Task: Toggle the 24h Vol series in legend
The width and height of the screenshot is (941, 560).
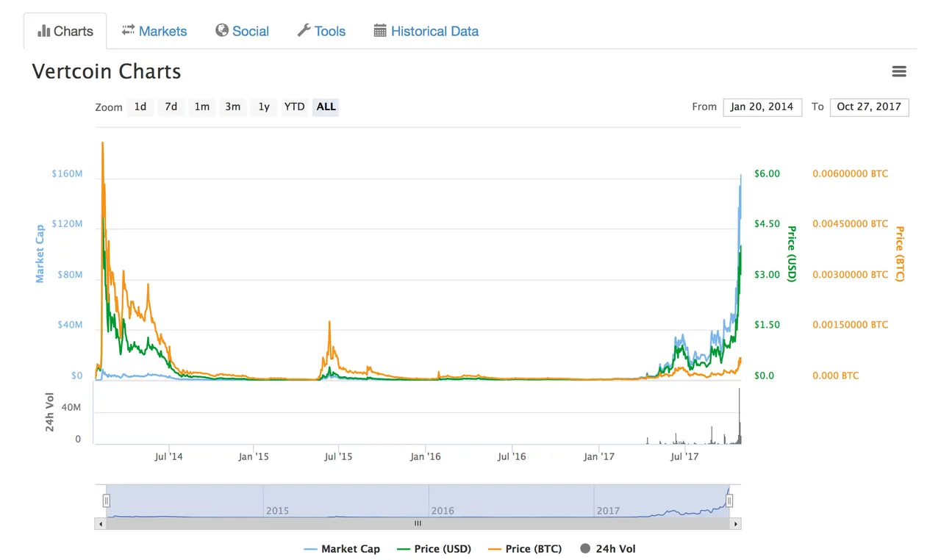Action: pos(607,549)
